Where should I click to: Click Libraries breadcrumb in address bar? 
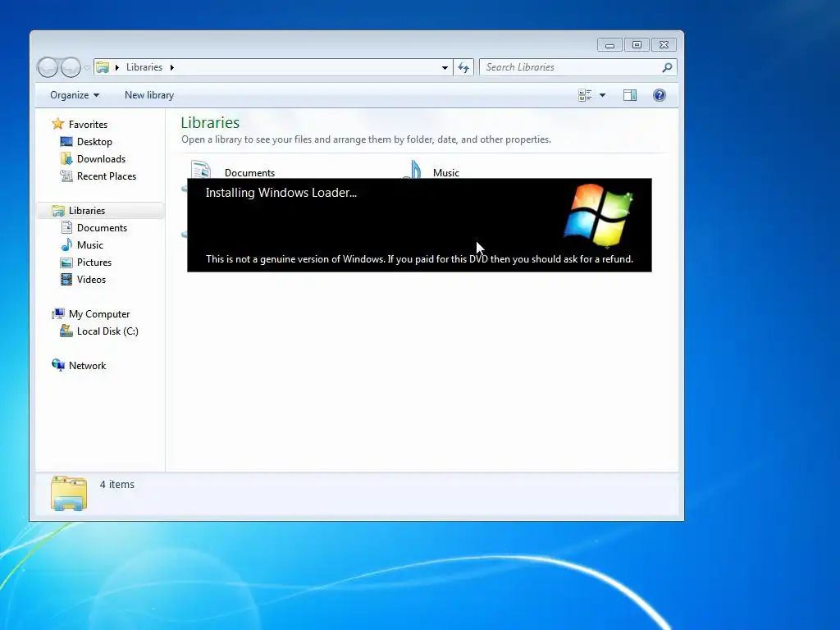click(x=144, y=67)
